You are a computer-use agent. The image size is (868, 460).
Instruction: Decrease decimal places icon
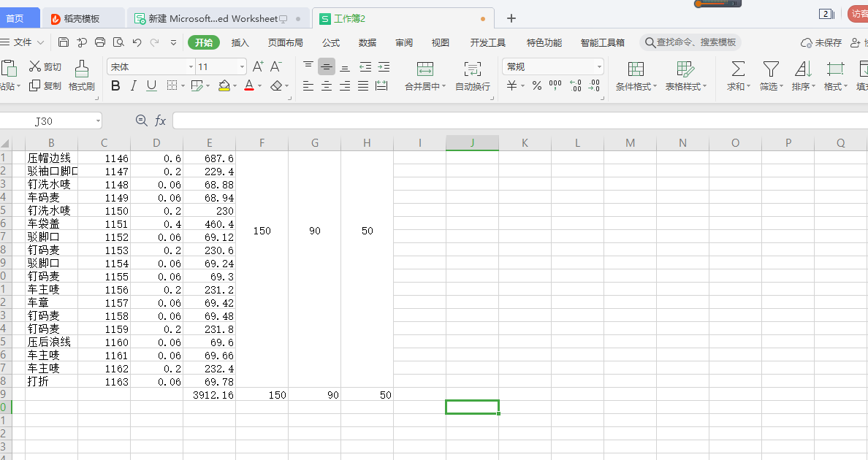pos(595,85)
